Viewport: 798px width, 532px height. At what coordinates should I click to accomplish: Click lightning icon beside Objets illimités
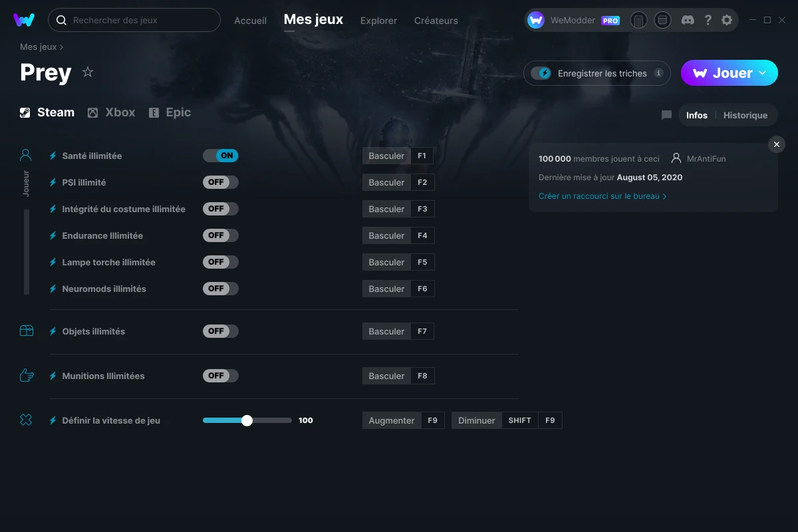53,331
